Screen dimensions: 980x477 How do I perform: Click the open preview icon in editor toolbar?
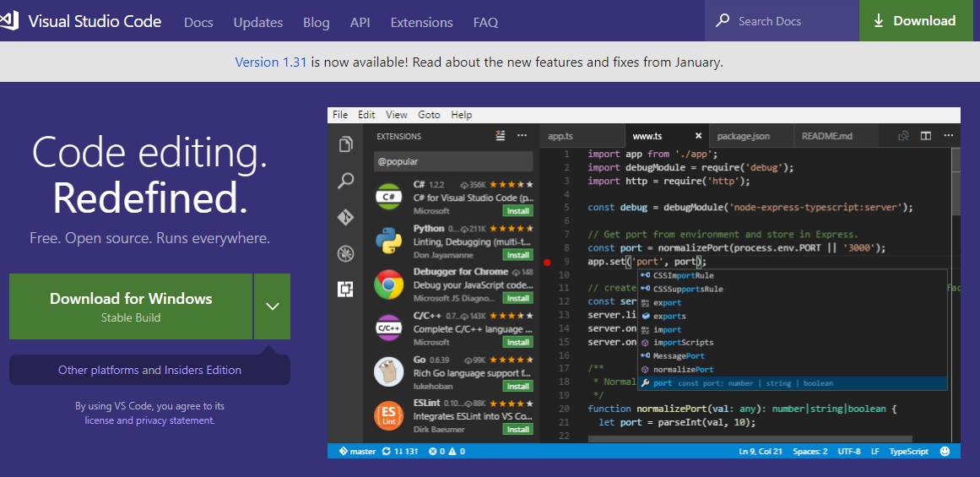(x=903, y=136)
